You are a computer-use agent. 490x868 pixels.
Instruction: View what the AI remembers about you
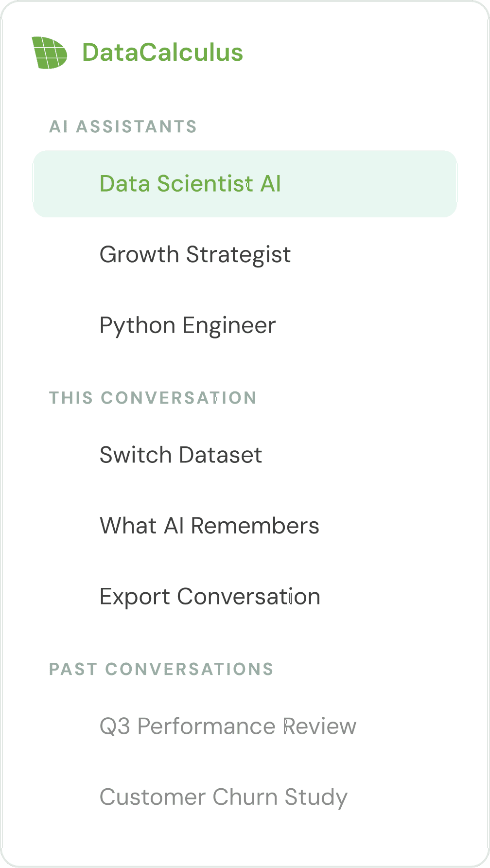click(245, 526)
